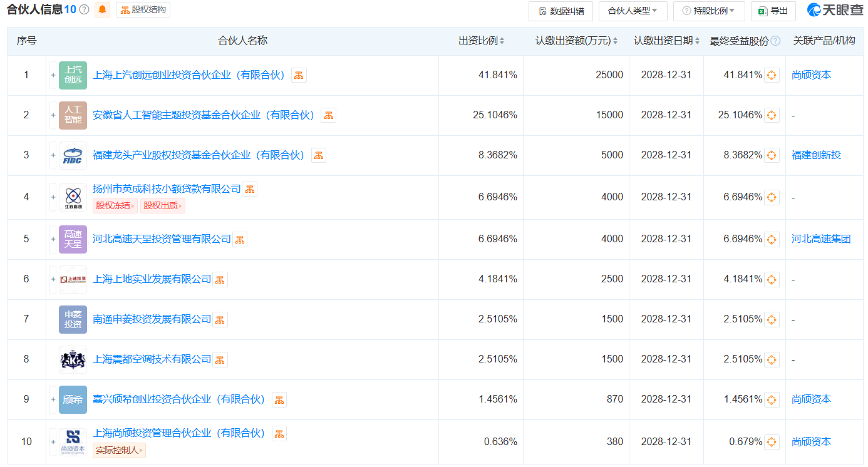This screenshot has width=868, height=467.
Task: Click beneficiary path icon in 南通申菱投资 row
Action: click(x=772, y=319)
